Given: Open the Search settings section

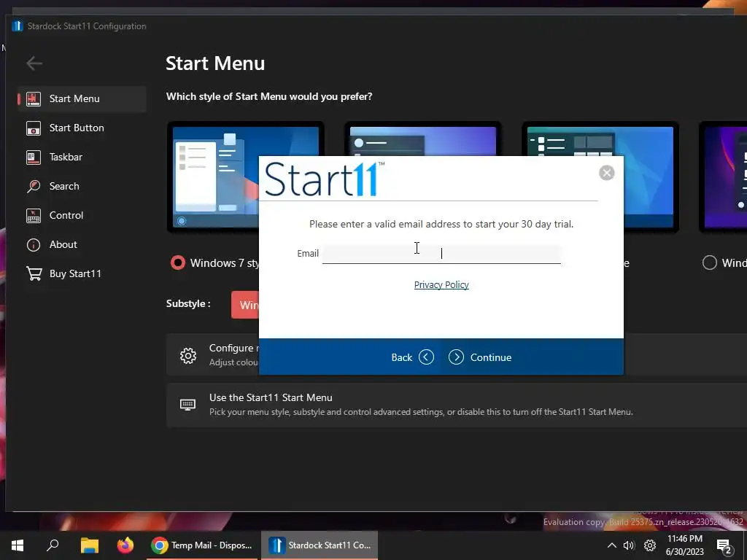Looking at the screenshot, I should 82,186.
